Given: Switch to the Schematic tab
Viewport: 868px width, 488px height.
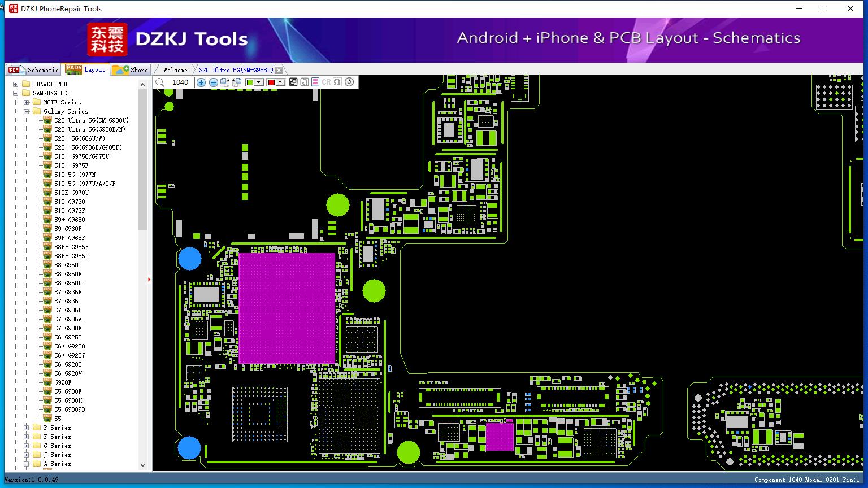Looking at the screenshot, I should (x=34, y=69).
